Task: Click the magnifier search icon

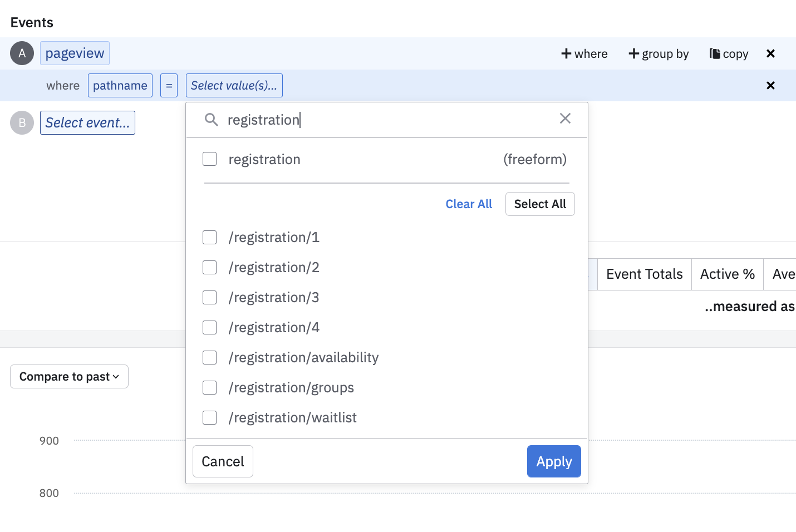Action: pos(211,120)
